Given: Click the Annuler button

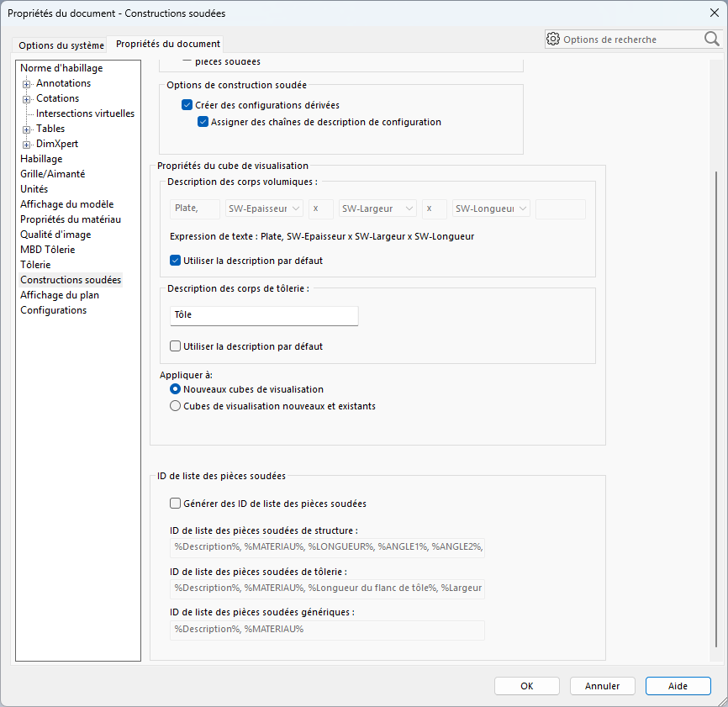Looking at the screenshot, I should 602,686.
